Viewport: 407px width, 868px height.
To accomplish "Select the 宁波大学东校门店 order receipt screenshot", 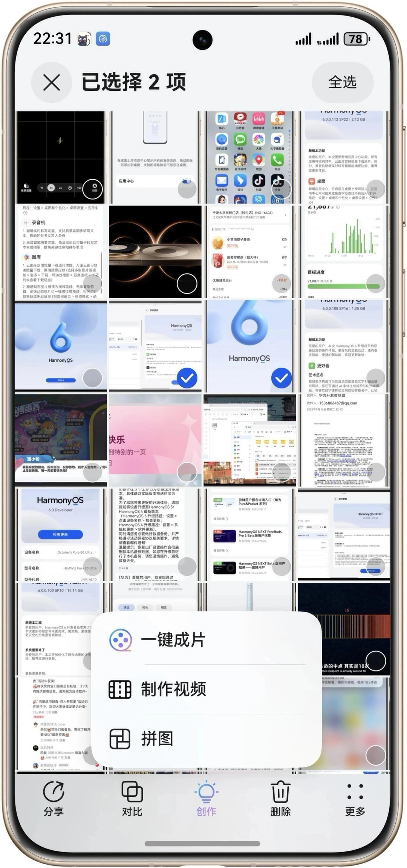I will 282,283.
